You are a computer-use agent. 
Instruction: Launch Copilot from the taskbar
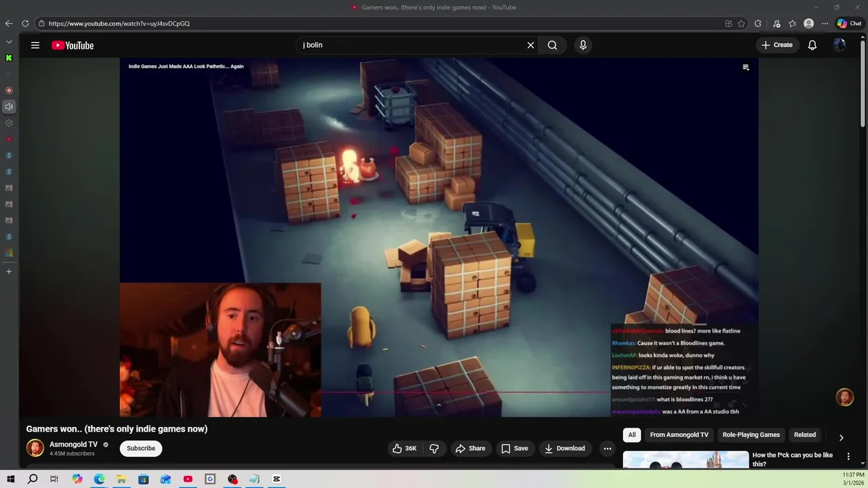[x=77, y=479]
